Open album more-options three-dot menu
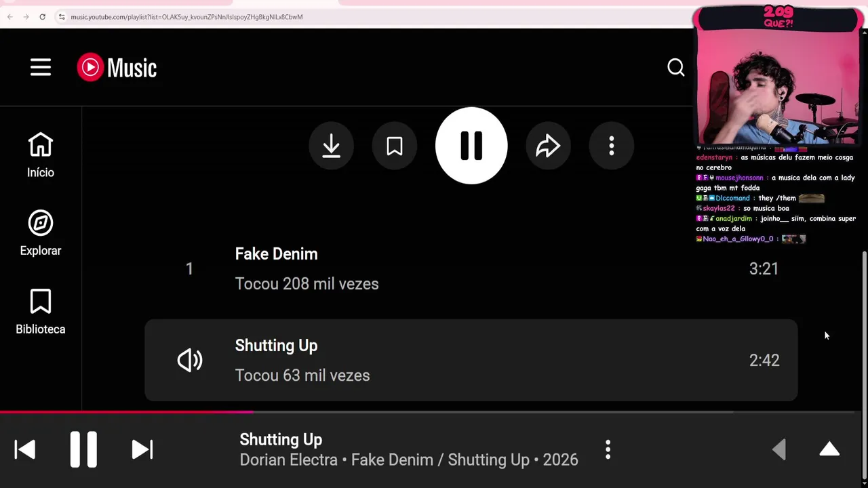This screenshot has height=488, width=868. tap(611, 146)
